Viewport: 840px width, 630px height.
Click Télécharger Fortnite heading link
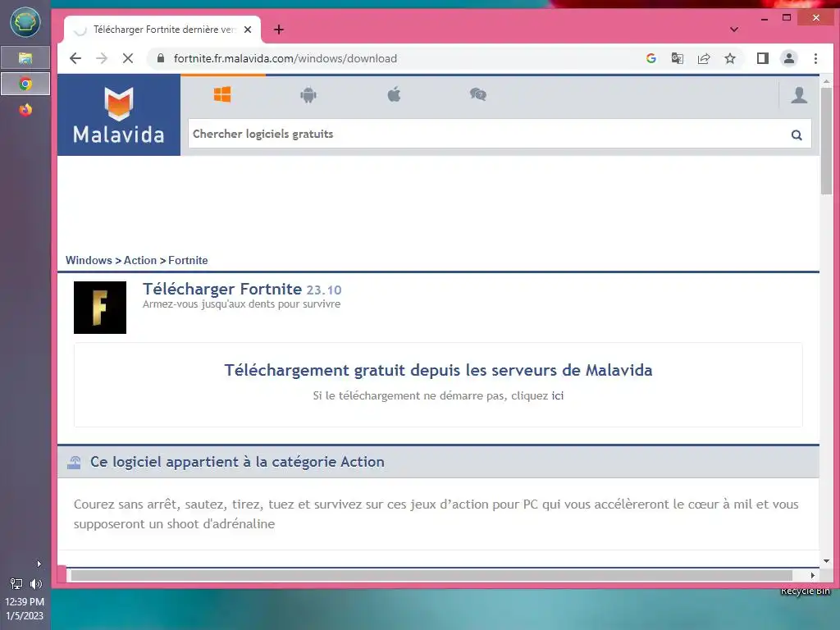(x=222, y=289)
